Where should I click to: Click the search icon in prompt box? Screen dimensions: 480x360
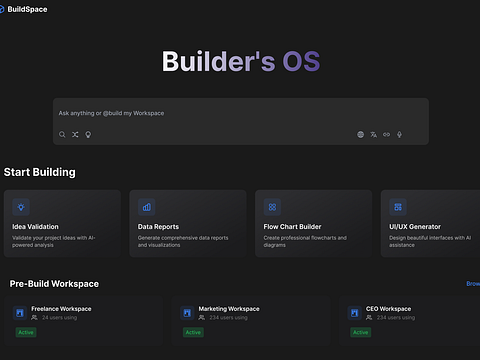pos(62,134)
